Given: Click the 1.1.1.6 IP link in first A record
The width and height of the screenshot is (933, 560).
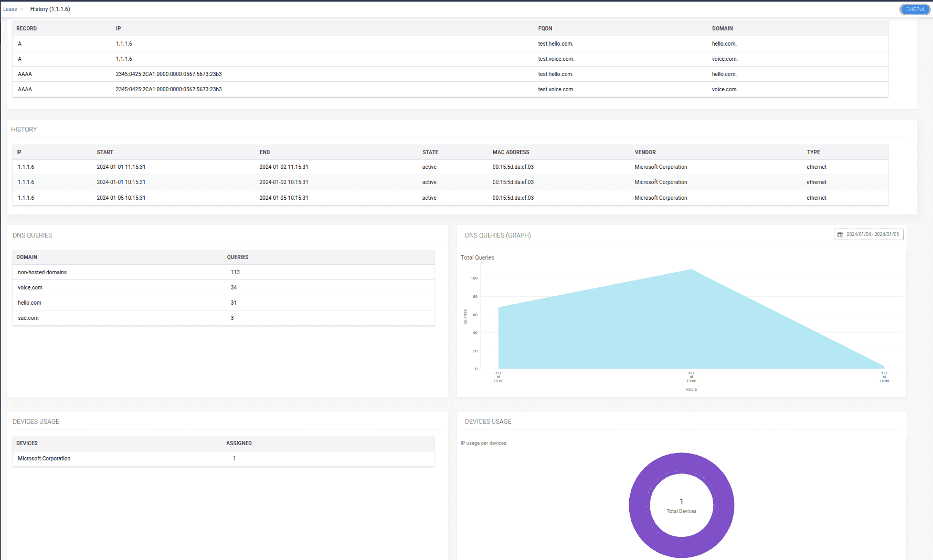Looking at the screenshot, I should (124, 44).
